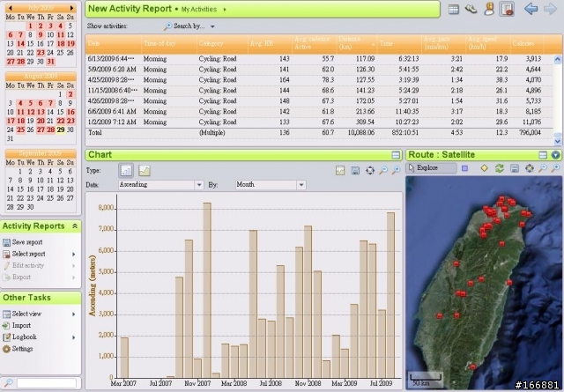Sort by the Avg. HR column header

coord(270,43)
